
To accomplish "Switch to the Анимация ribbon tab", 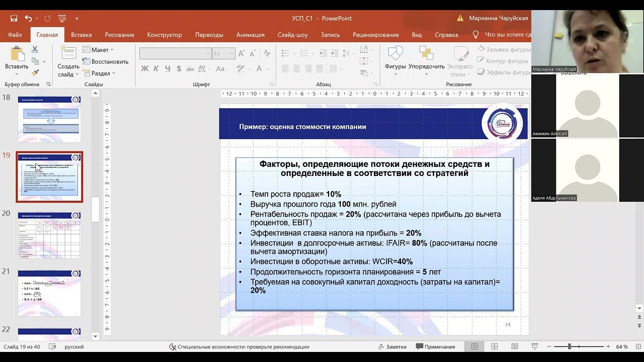I will point(250,35).
